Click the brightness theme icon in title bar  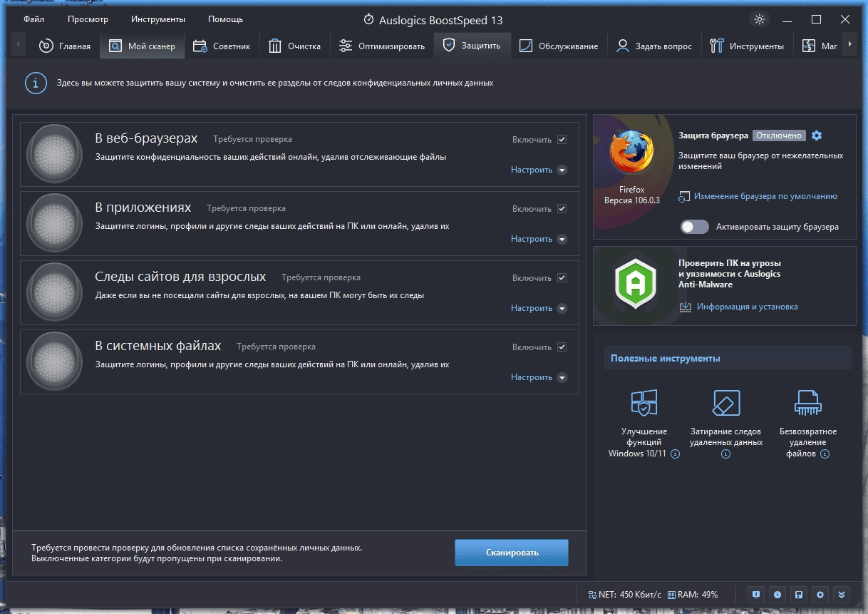[x=760, y=19]
